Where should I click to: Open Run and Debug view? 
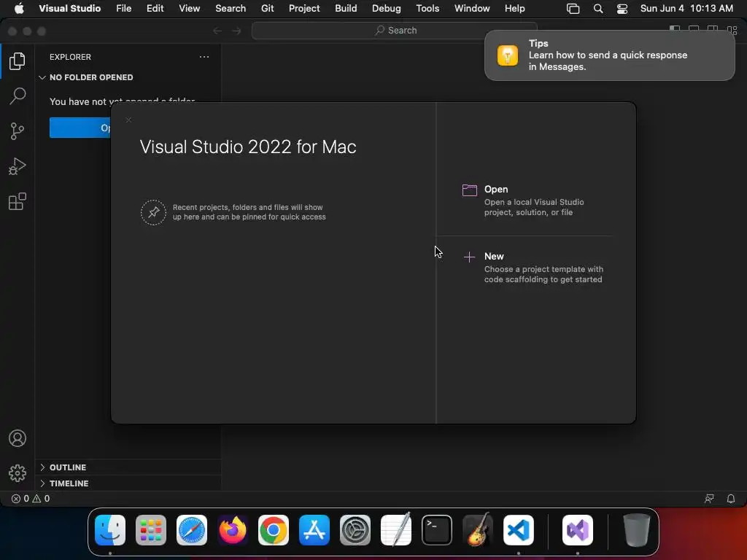18,166
